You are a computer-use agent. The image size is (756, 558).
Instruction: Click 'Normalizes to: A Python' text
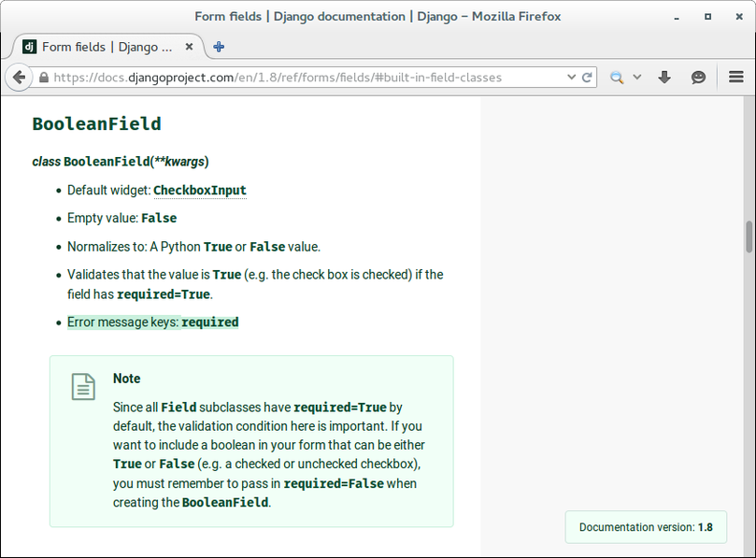134,247
